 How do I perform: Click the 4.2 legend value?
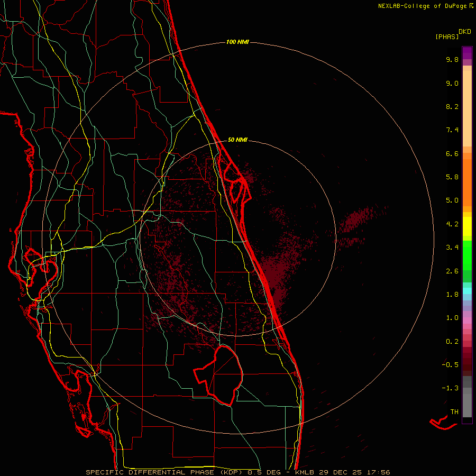click(452, 224)
